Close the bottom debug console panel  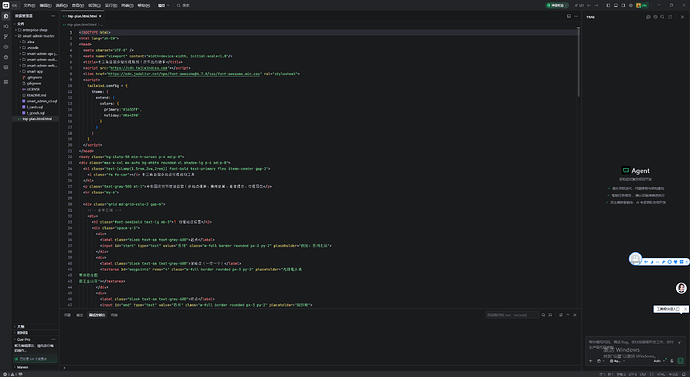(x=575, y=315)
